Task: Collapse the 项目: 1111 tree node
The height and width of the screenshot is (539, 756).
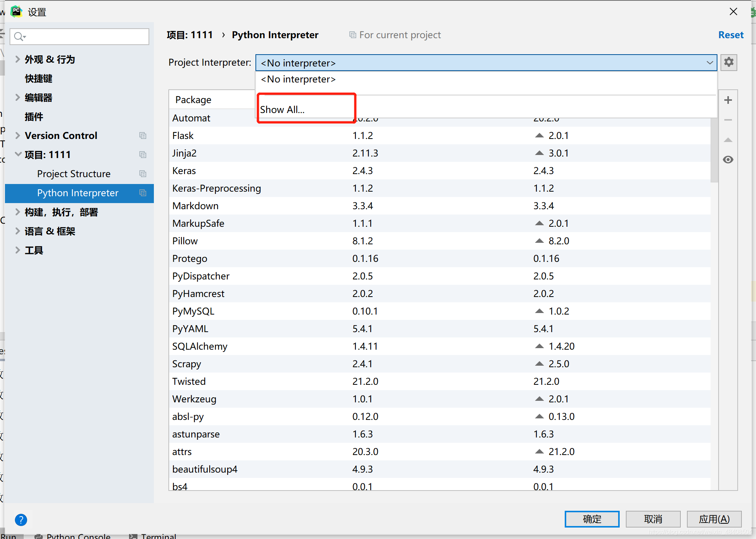Action: pos(18,155)
